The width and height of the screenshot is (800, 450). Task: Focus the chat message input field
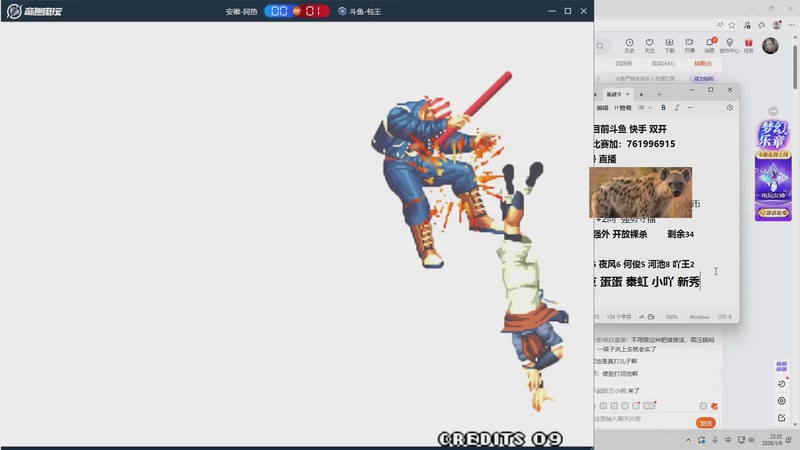click(643, 419)
